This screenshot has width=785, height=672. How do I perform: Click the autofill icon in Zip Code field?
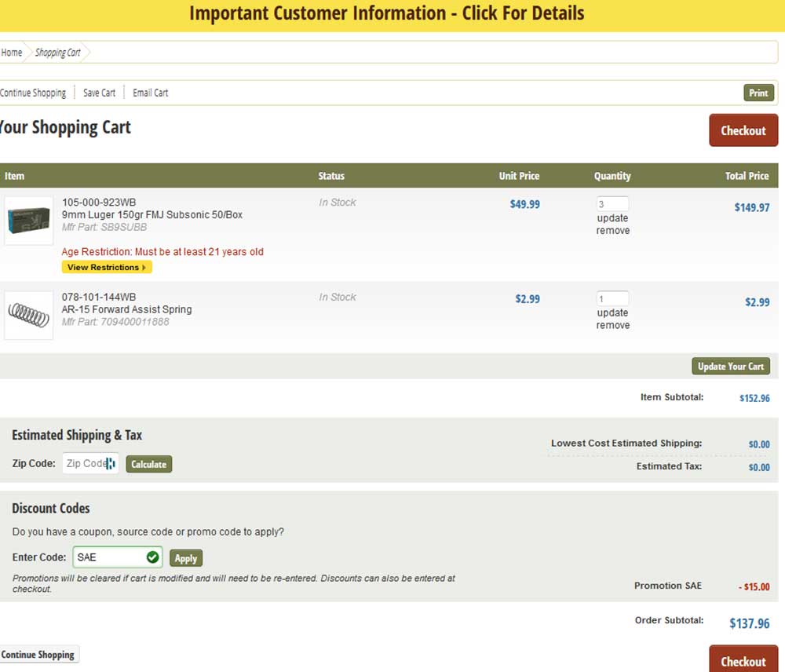(111, 464)
